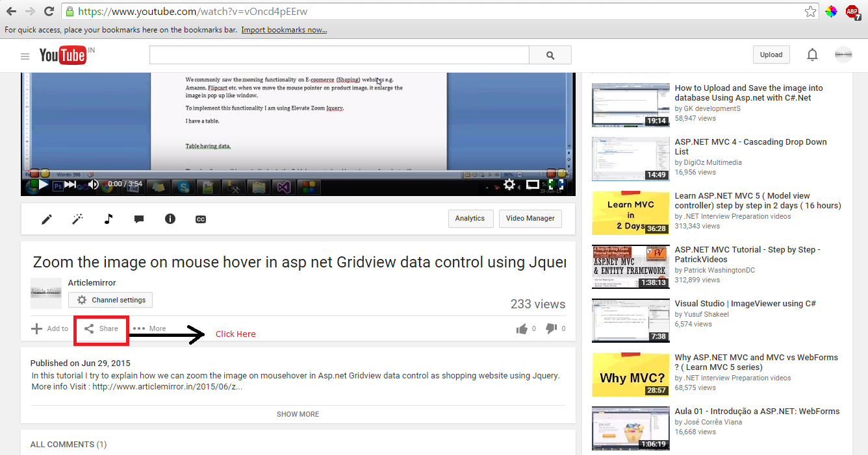Click the Annotations speech bubble icon
Image resolution: width=868 pixels, height=455 pixels.
tap(139, 219)
